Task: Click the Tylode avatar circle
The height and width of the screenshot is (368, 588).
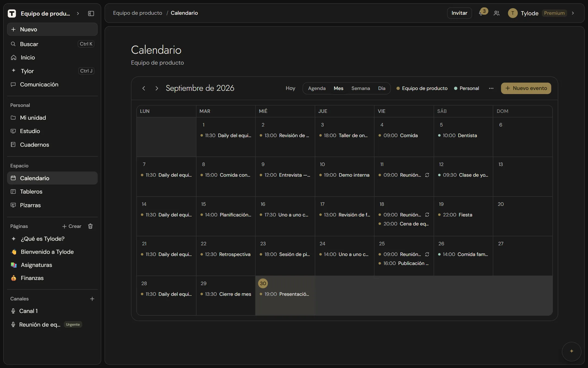Action: click(x=513, y=13)
